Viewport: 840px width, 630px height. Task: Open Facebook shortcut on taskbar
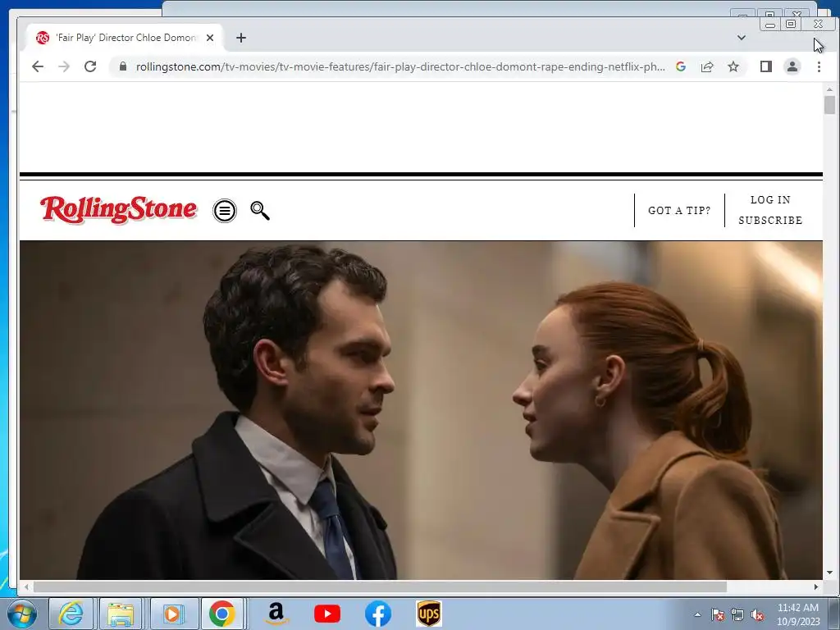coord(377,614)
